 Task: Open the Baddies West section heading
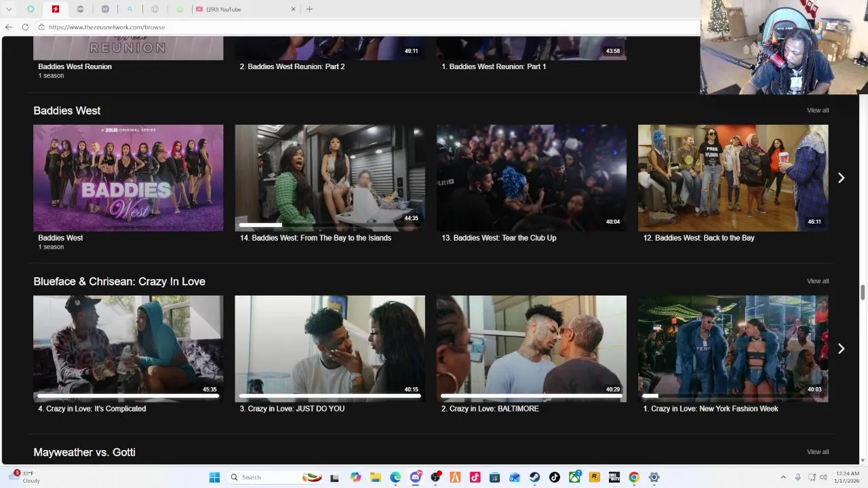[x=67, y=110]
